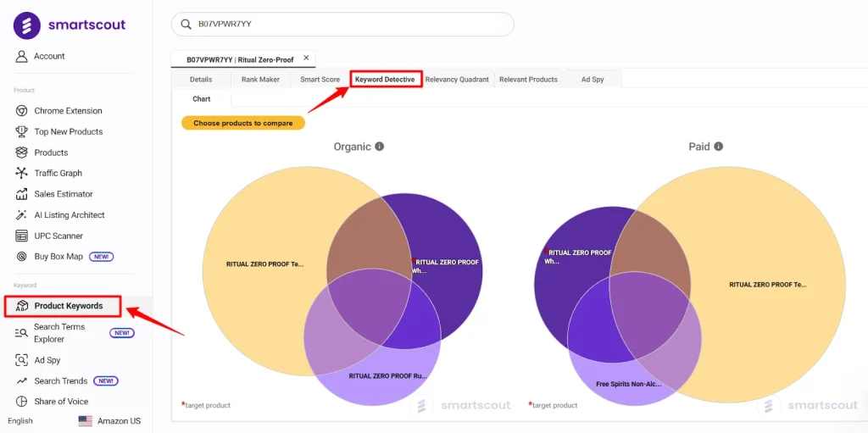Viewport: 868px width, 433px height.
Task: Click the Top New Products trophy icon
Action: (x=21, y=132)
